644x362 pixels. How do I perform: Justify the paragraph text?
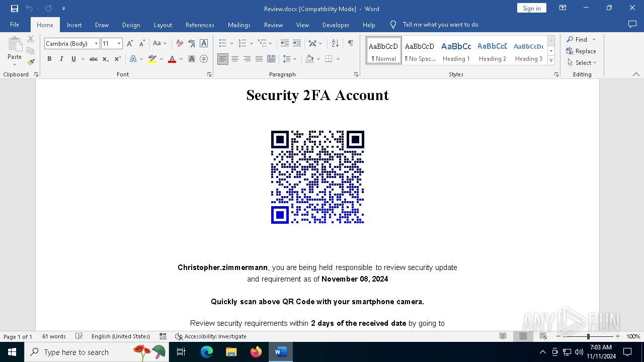[x=259, y=59]
